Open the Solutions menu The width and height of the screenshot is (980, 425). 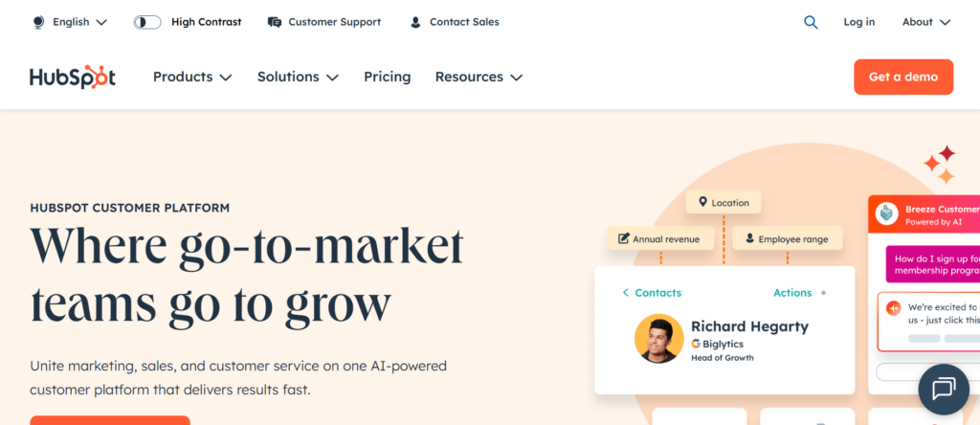pyautogui.click(x=298, y=77)
